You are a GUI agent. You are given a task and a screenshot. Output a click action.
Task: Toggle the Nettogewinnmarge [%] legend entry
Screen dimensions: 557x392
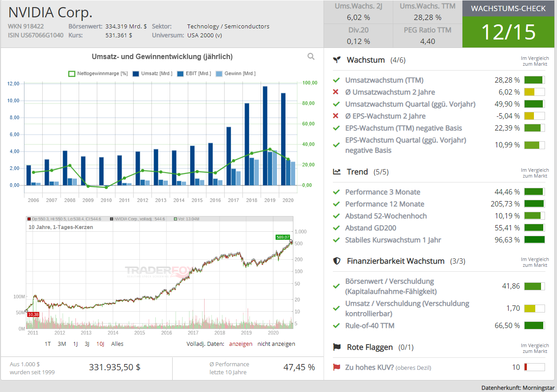click(98, 74)
